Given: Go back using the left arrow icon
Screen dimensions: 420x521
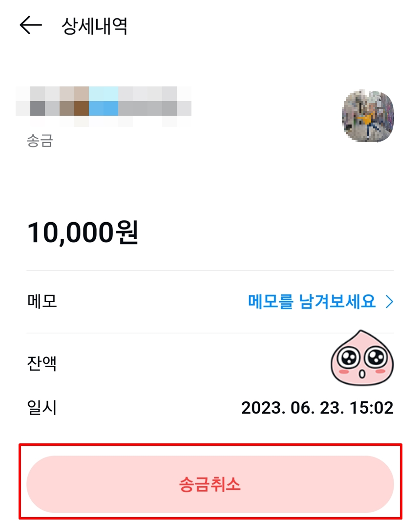Looking at the screenshot, I should point(31,25).
